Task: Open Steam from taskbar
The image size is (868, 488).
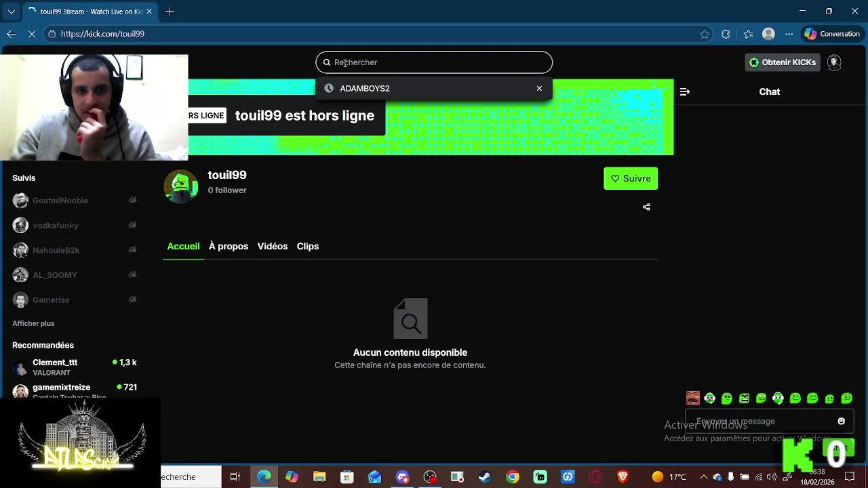Action: [x=485, y=477]
